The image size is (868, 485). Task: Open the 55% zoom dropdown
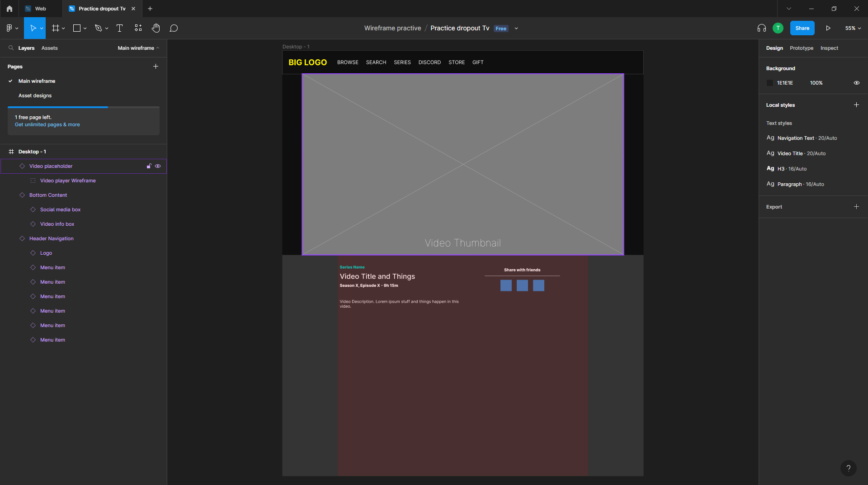853,28
